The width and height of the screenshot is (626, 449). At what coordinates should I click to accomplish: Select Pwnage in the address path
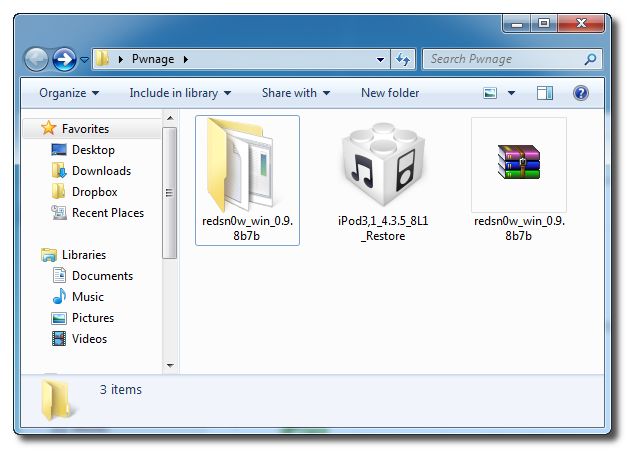click(153, 59)
